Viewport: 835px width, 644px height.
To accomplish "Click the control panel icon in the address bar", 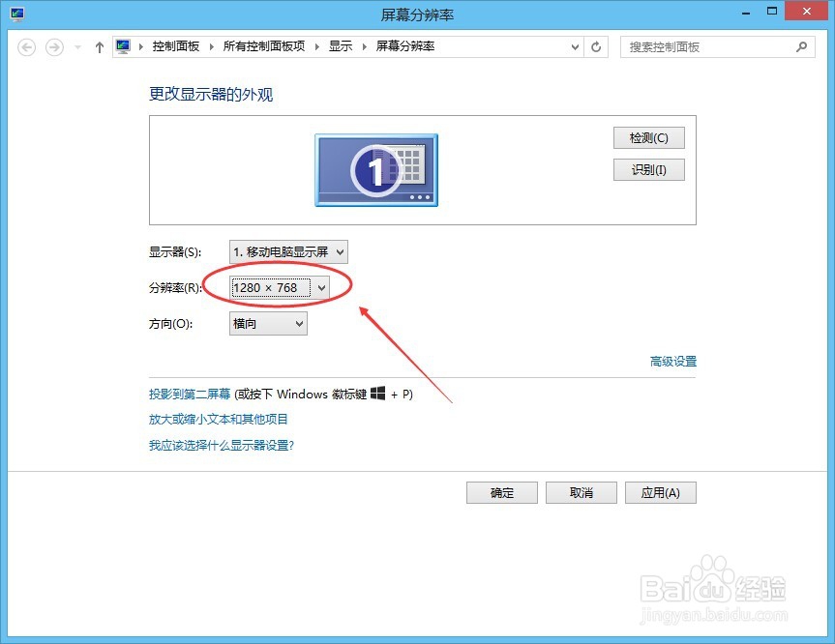I will pyautogui.click(x=124, y=46).
